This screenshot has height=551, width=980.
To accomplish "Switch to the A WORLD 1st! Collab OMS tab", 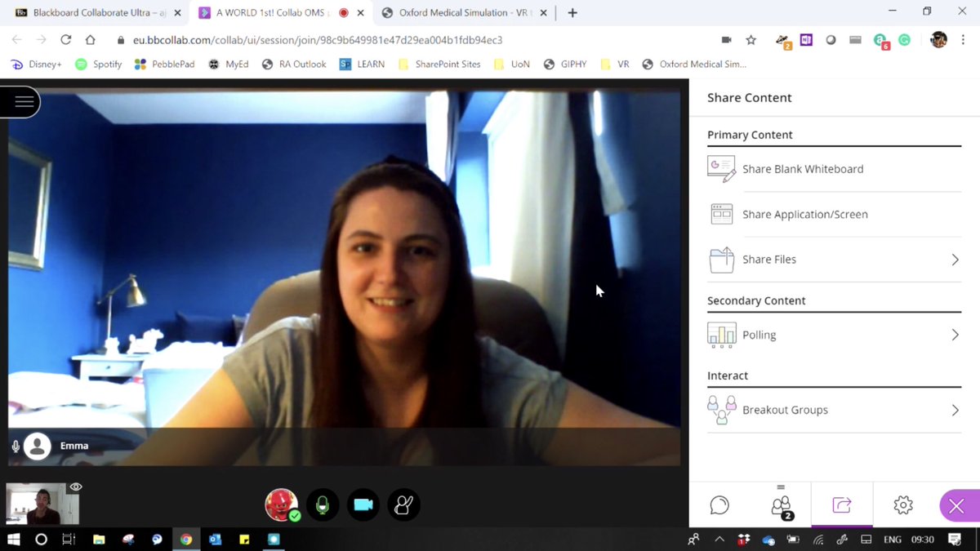I will coord(280,13).
